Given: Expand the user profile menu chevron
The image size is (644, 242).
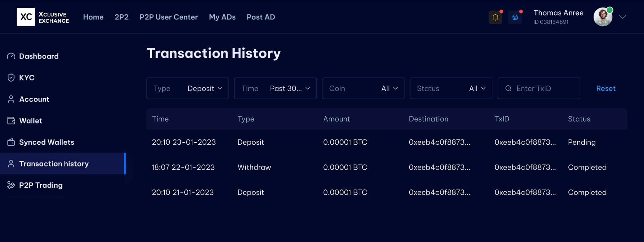Looking at the screenshot, I should click(623, 17).
